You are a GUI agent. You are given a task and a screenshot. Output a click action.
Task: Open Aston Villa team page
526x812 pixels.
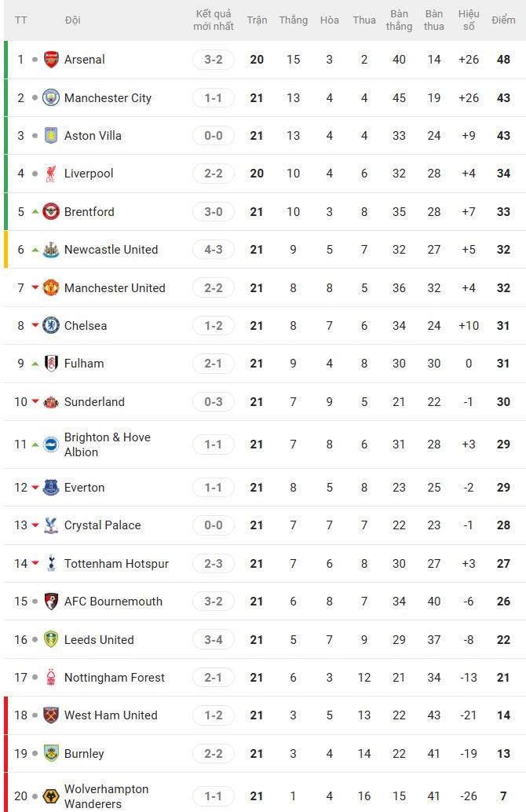[93, 136]
